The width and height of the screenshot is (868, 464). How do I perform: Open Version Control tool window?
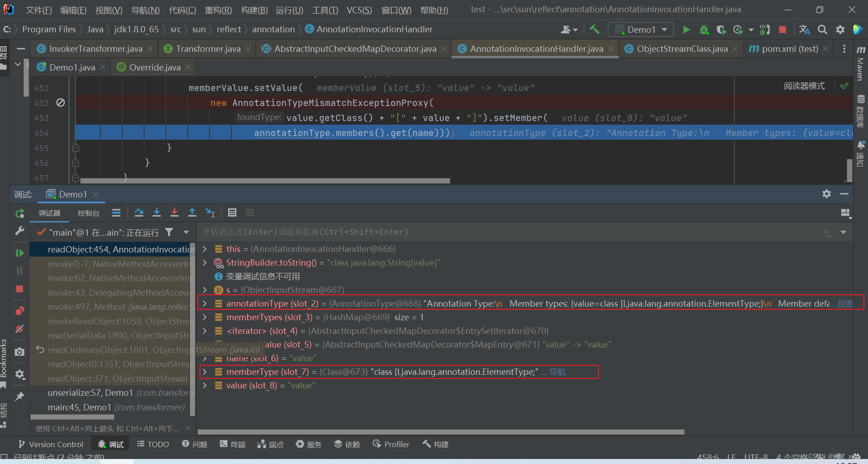[x=50, y=444]
